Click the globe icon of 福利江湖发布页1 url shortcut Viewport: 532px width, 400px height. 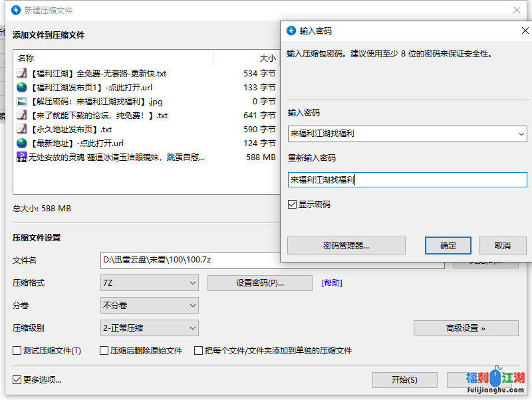22,87
